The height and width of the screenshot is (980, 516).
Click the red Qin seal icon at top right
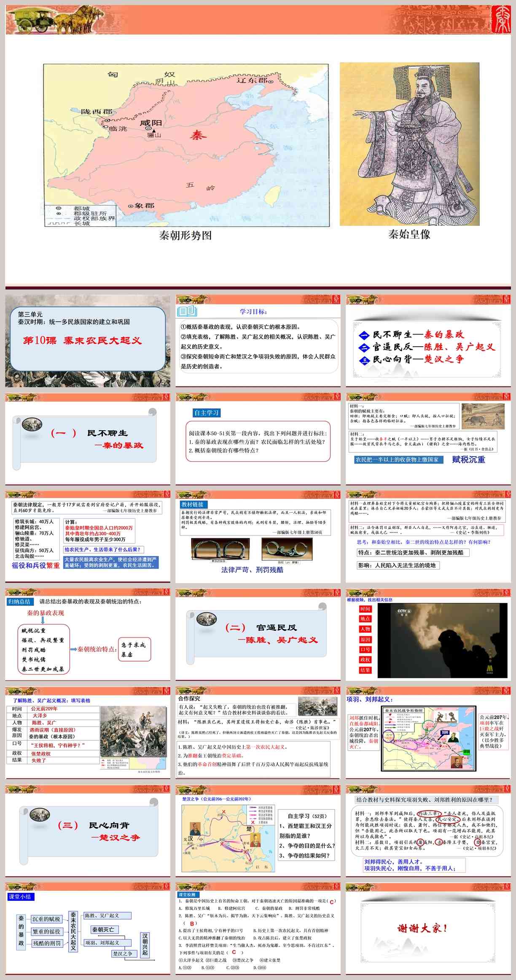click(x=502, y=19)
